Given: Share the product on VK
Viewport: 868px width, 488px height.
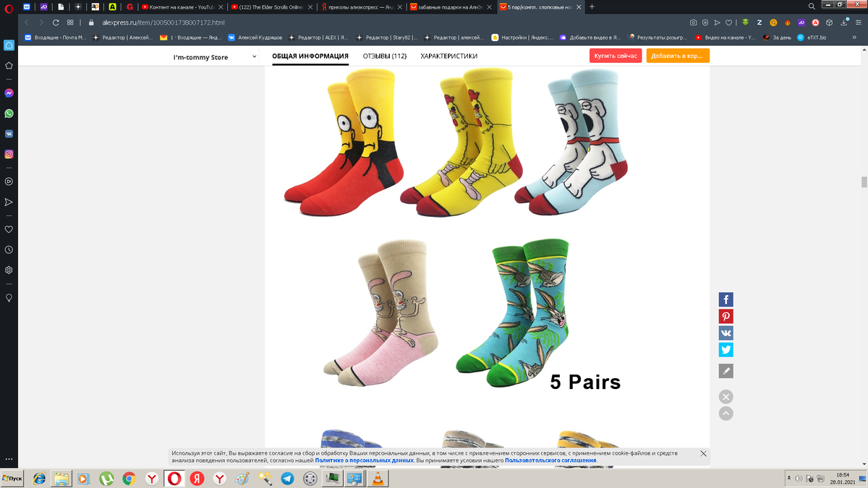Looking at the screenshot, I should (x=726, y=333).
